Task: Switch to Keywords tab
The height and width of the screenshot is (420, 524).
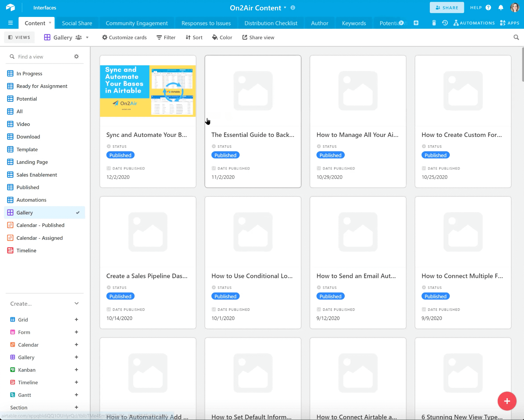Action: pyautogui.click(x=354, y=23)
